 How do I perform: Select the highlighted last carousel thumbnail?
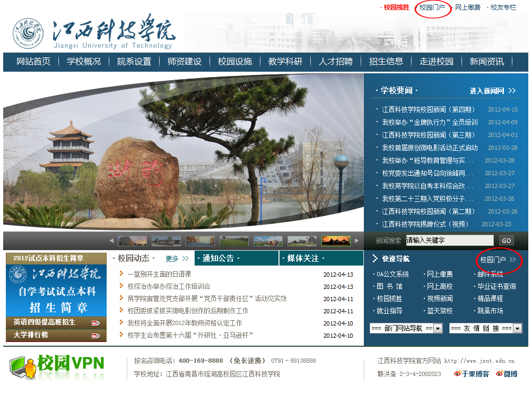pos(336,241)
